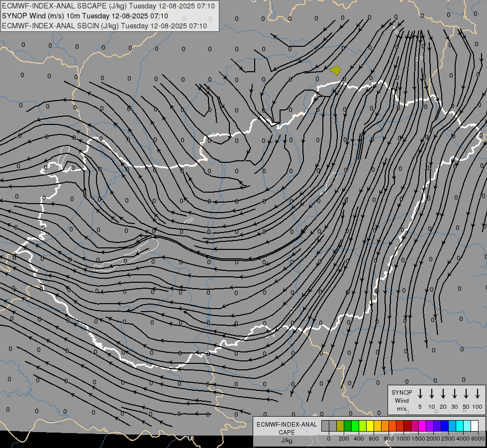Click the 6000 tick label in CAPE legend
This screenshot has width=487, height=448.
pos(478,439)
